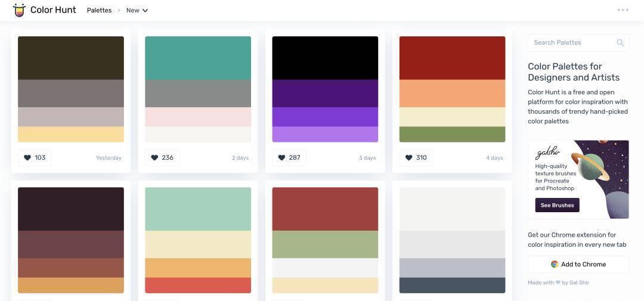Click heart icon showing 310 likes

[408, 158]
